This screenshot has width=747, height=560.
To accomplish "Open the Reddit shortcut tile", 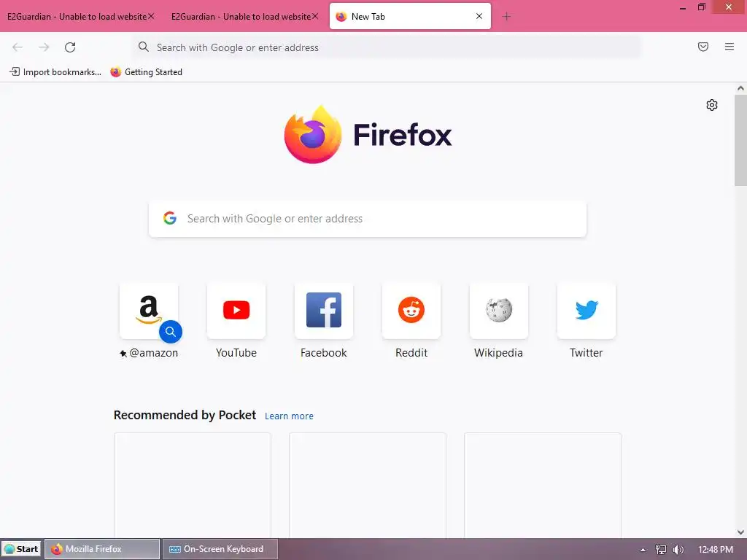I will pos(411,311).
